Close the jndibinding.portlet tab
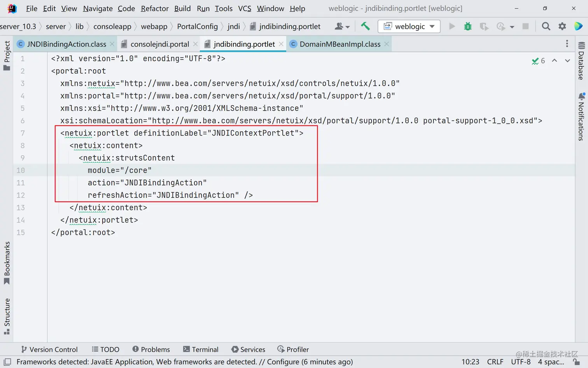This screenshot has height=368, width=588. (x=281, y=44)
